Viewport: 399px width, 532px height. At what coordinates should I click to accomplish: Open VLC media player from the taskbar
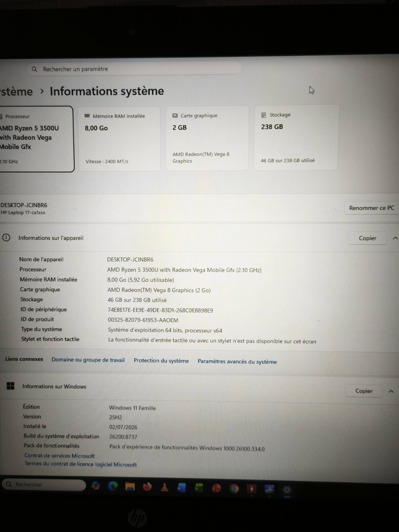pyautogui.click(x=164, y=487)
